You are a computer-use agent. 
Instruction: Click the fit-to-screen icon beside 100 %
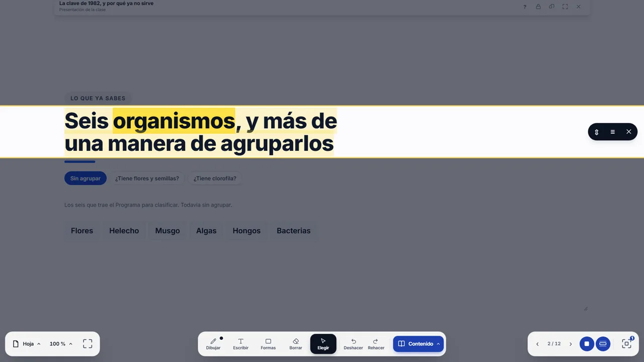pos(88,344)
